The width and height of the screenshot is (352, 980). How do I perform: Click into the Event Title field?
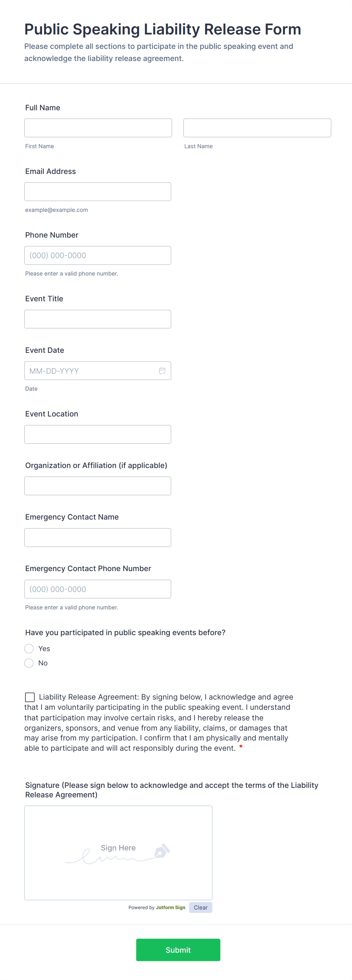pos(98,319)
